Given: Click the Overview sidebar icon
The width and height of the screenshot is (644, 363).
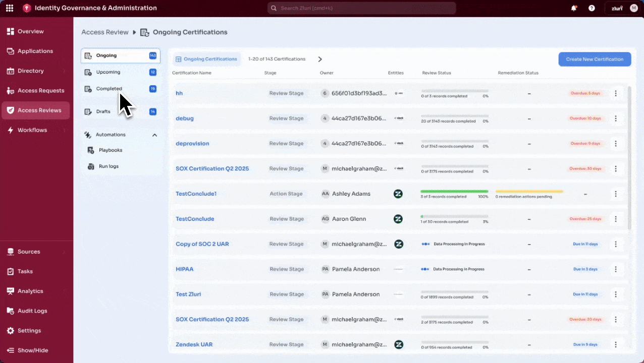Looking at the screenshot, I should pyautogui.click(x=10, y=31).
